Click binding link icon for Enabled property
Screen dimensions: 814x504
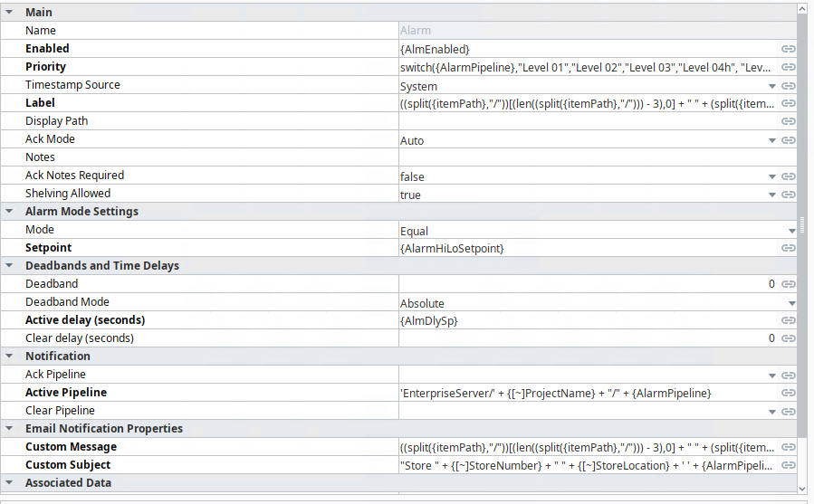click(789, 49)
